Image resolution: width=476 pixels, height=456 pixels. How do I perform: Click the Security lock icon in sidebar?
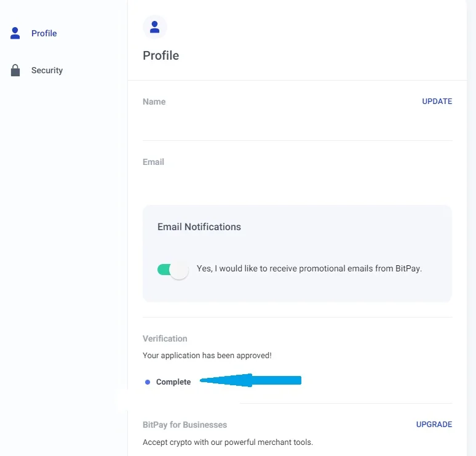15,70
